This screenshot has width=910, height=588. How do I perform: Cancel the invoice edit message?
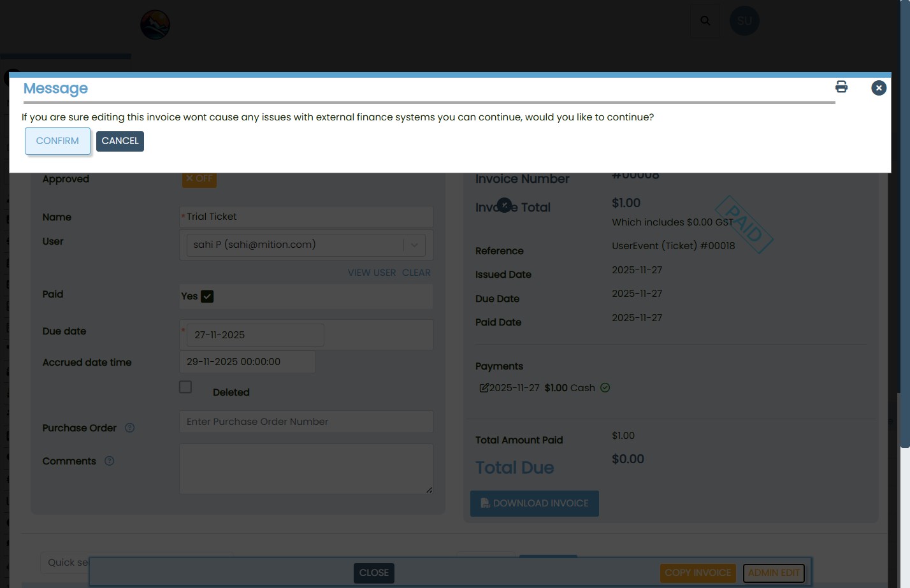tap(120, 141)
